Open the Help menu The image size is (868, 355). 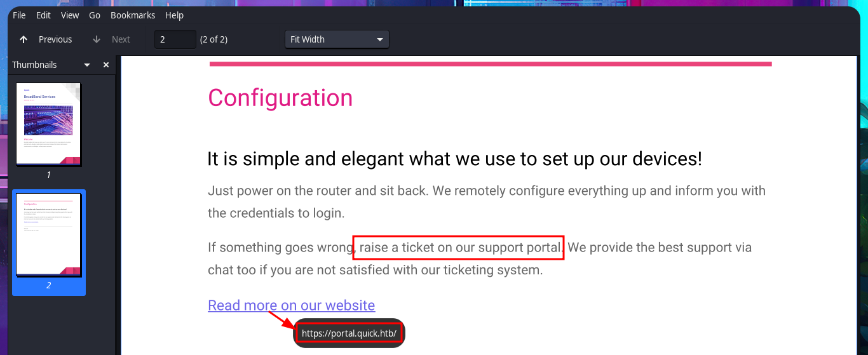[174, 15]
